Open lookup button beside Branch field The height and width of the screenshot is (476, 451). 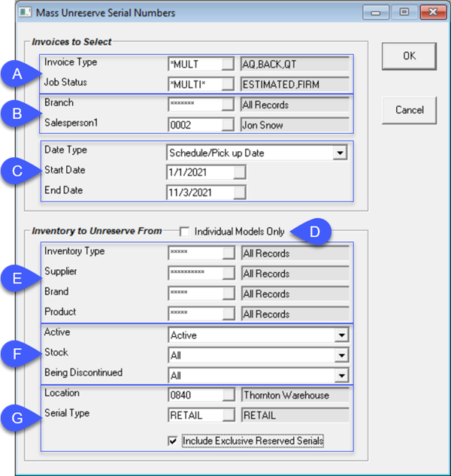[227, 105]
